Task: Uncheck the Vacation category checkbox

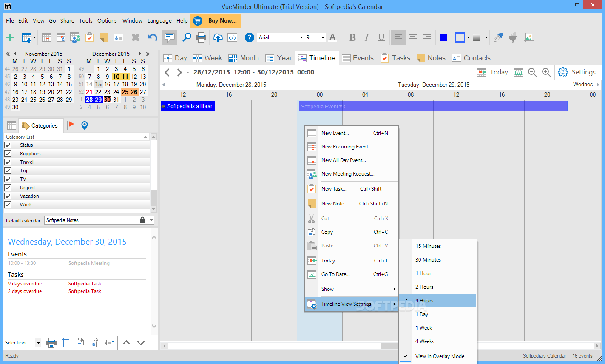Action: (x=8, y=196)
